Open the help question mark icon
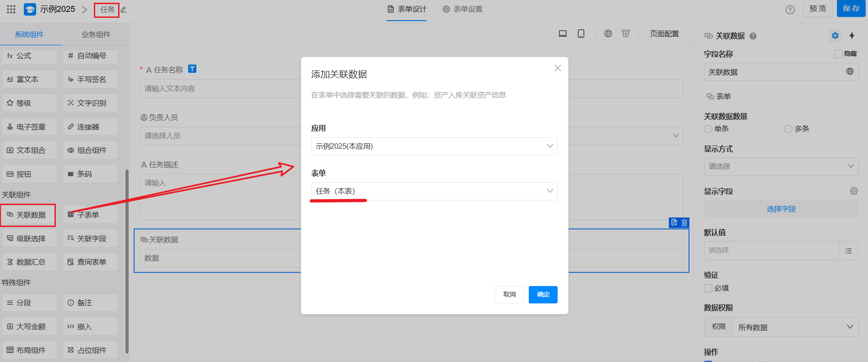 (x=790, y=10)
